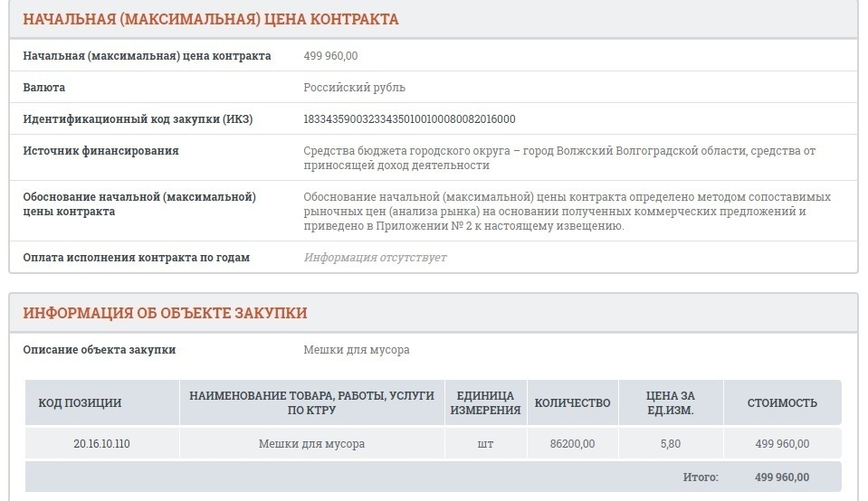Image resolution: width=868 pixels, height=501 pixels.
Task: Click the 'Оплата исполнения контракта по годам' label
Action: point(136,258)
